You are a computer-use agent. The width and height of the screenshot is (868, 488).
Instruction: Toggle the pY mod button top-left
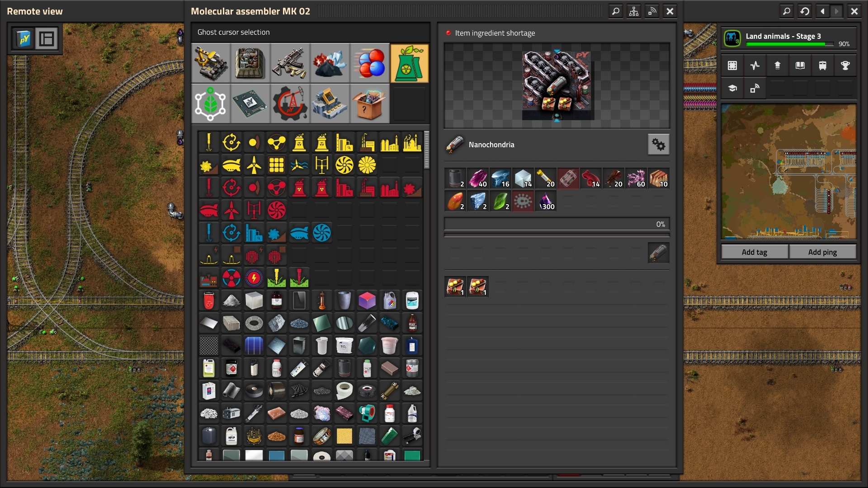[x=24, y=39]
